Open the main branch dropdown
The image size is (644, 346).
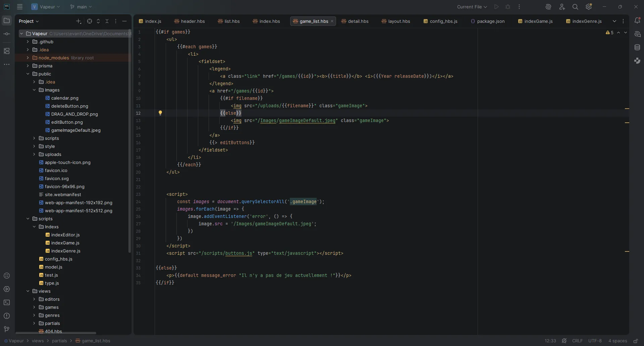pos(81,7)
